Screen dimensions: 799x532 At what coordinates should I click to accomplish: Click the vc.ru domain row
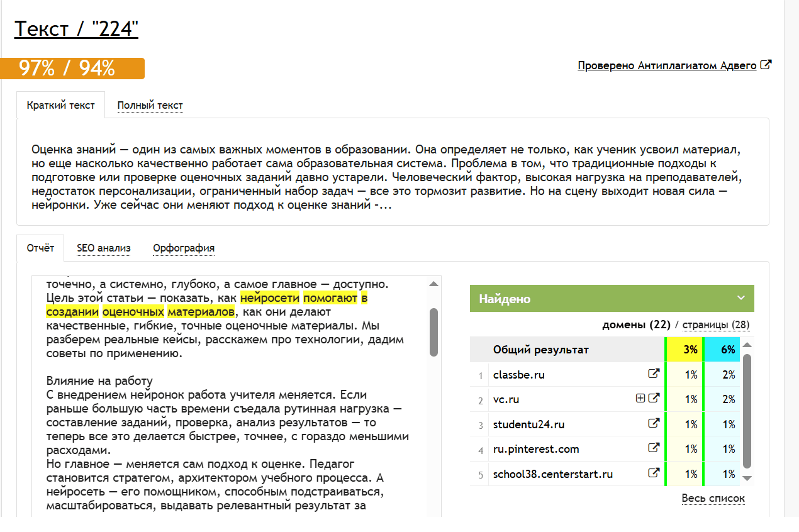coord(605,399)
